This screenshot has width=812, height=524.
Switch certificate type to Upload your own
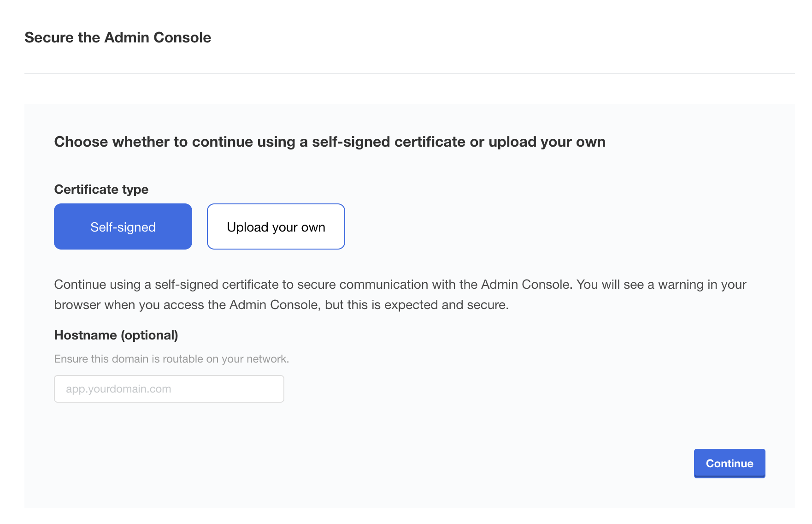[x=276, y=226]
